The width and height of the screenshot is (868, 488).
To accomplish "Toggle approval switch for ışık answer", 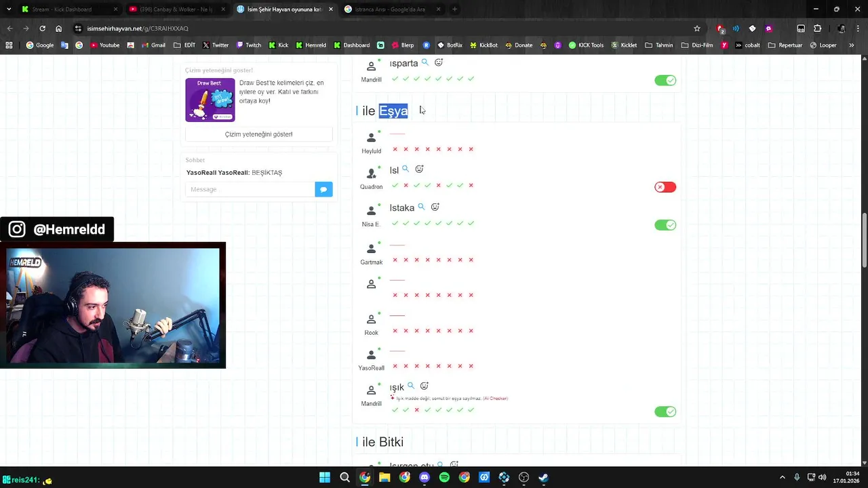I will 665,411.
